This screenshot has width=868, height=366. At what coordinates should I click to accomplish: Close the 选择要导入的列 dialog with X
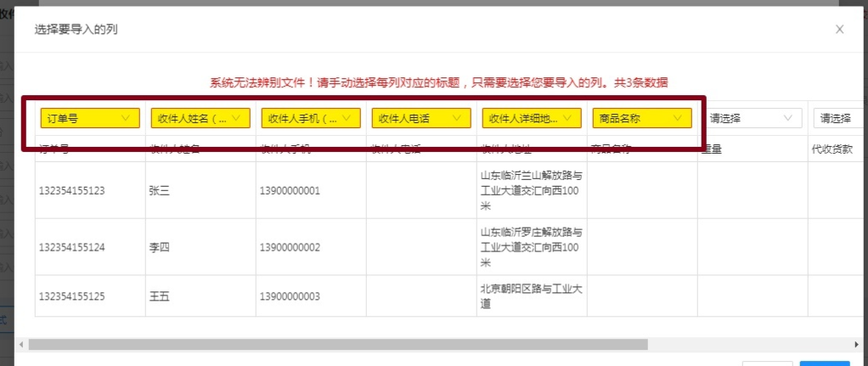tap(839, 30)
